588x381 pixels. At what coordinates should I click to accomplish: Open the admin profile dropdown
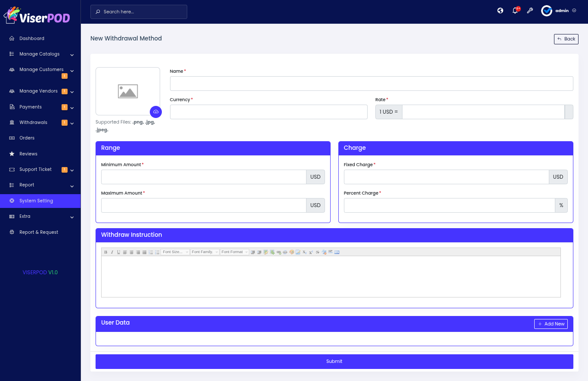point(559,11)
